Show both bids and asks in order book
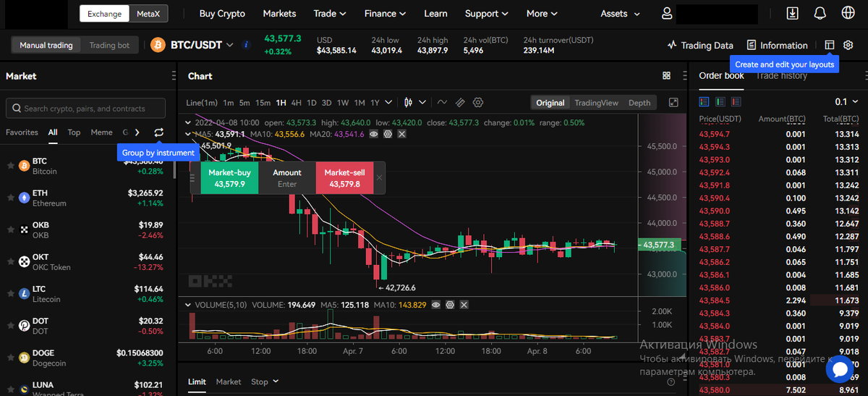The image size is (868, 396). coord(704,102)
